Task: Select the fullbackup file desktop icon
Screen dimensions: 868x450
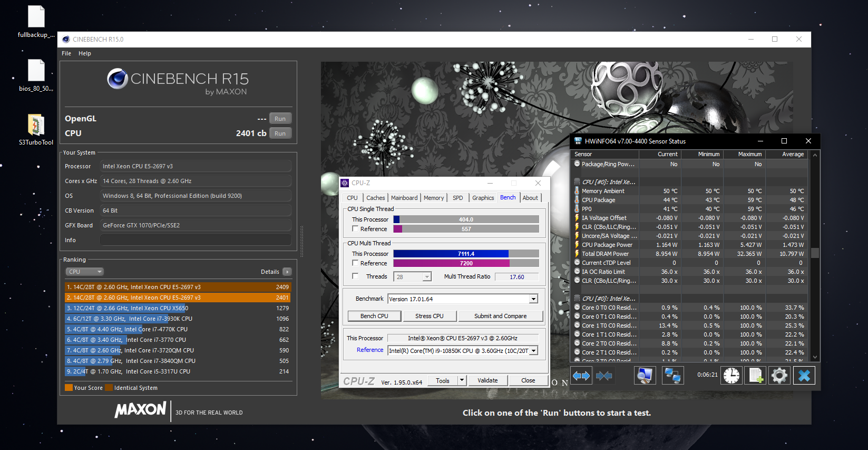Action: [36, 22]
